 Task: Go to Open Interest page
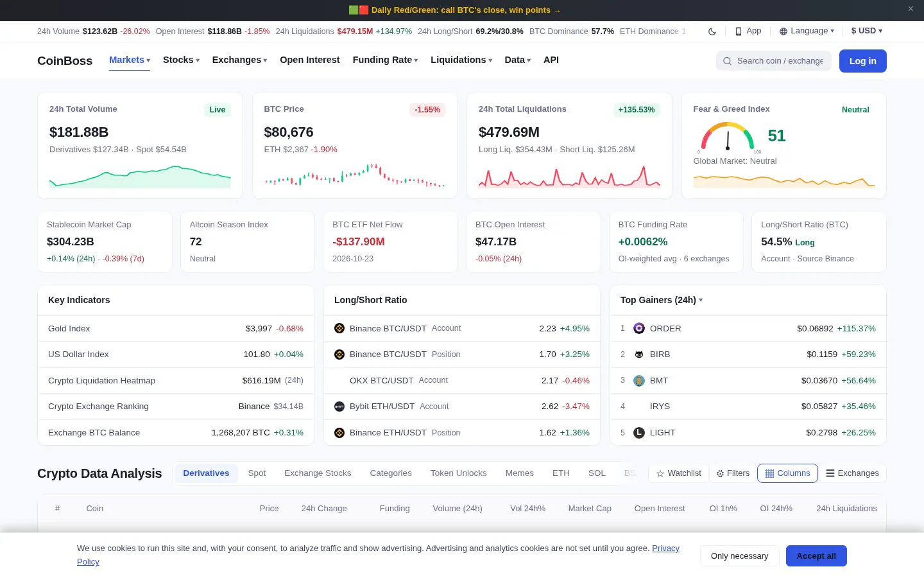[310, 60]
